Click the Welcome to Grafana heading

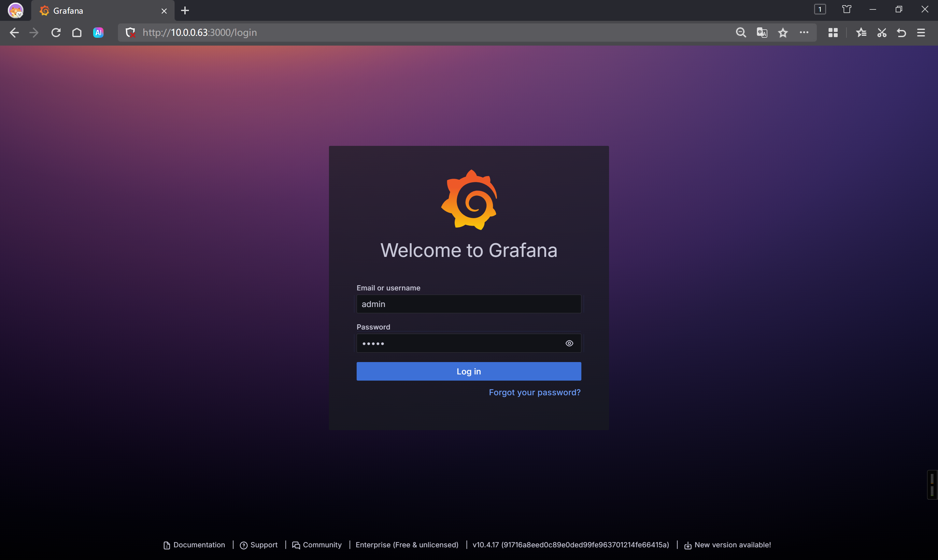point(469,250)
